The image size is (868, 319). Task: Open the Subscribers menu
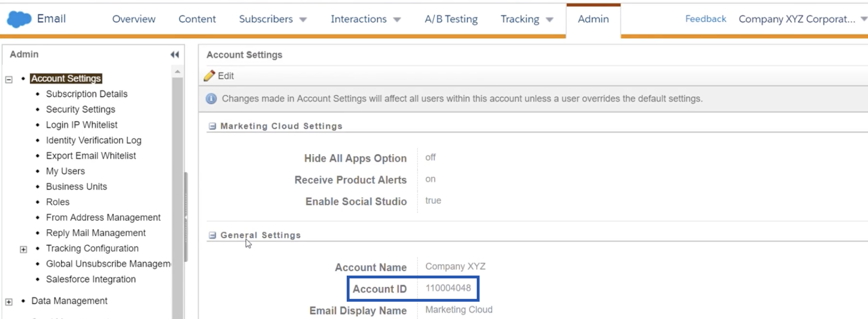click(266, 19)
